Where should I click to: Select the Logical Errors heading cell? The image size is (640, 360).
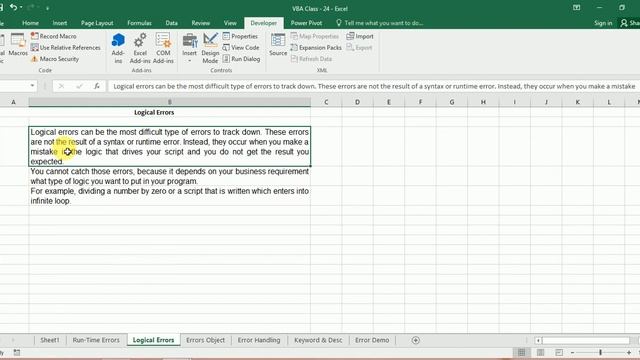[x=169, y=112]
